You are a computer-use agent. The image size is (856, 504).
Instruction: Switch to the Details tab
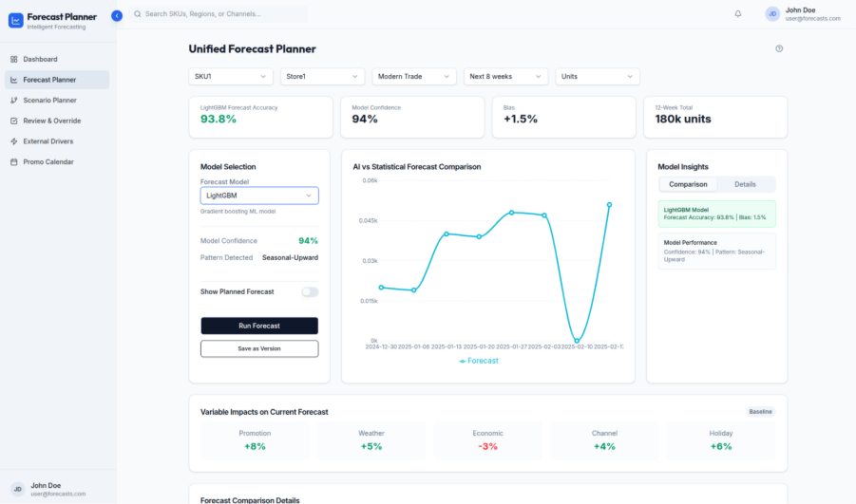(x=745, y=184)
